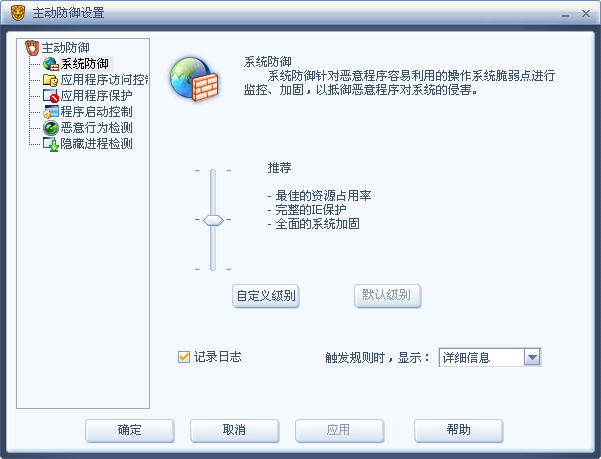Click the 确定 button
Viewport: 601px width, 459px height.
point(130,430)
